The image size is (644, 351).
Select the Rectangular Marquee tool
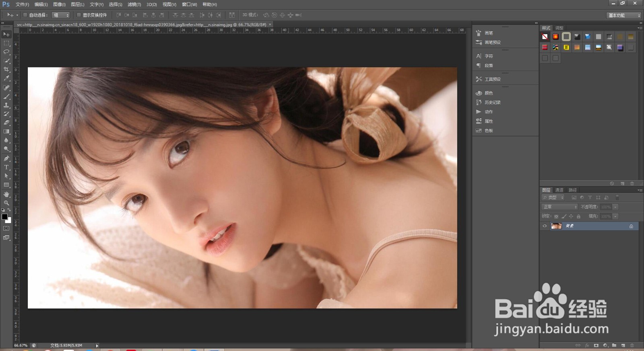pyautogui.click(x=6, y=43)
